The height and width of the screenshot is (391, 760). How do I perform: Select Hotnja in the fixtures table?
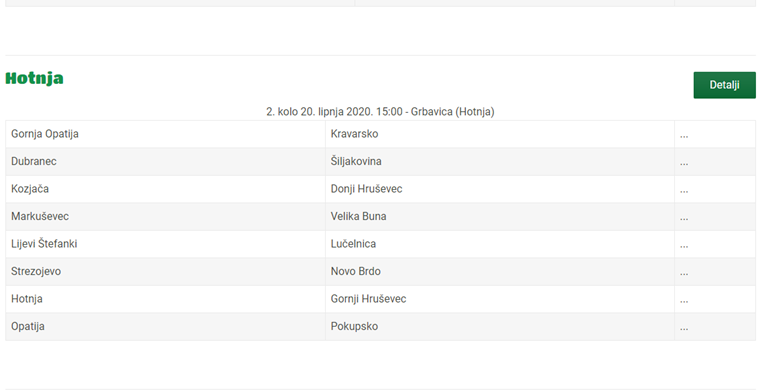pyautogui.click(x=27, y=299)
